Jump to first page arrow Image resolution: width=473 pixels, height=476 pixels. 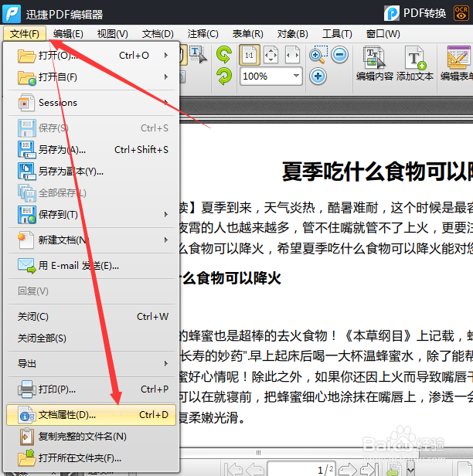[x=233, y=470]
